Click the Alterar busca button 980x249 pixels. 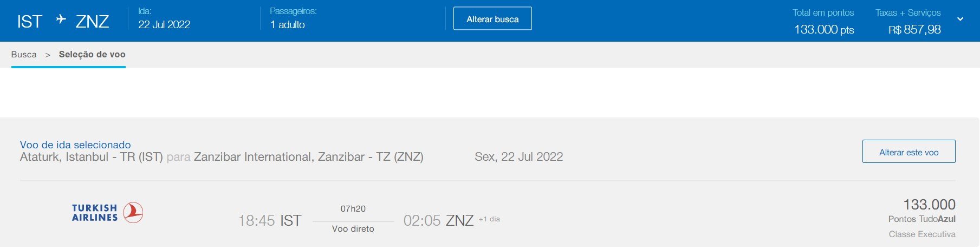(492, 18)
